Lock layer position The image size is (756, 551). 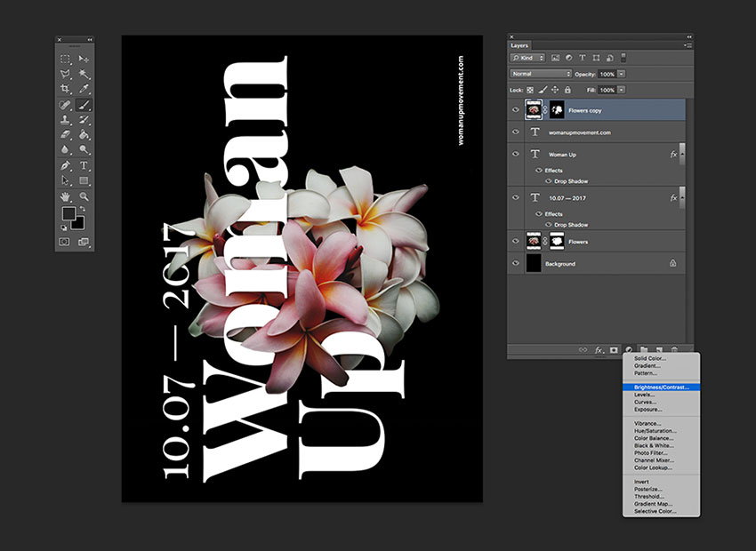tap(555, 90)
